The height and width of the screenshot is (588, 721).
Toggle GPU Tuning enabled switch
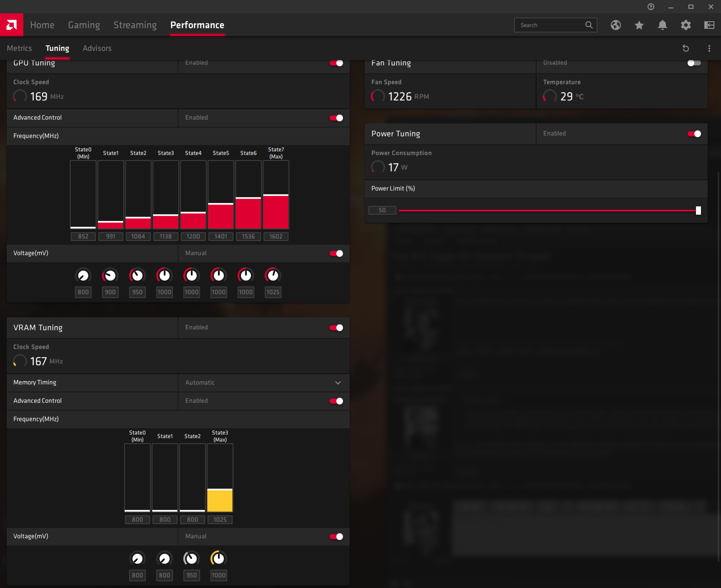tap(336, 63)
